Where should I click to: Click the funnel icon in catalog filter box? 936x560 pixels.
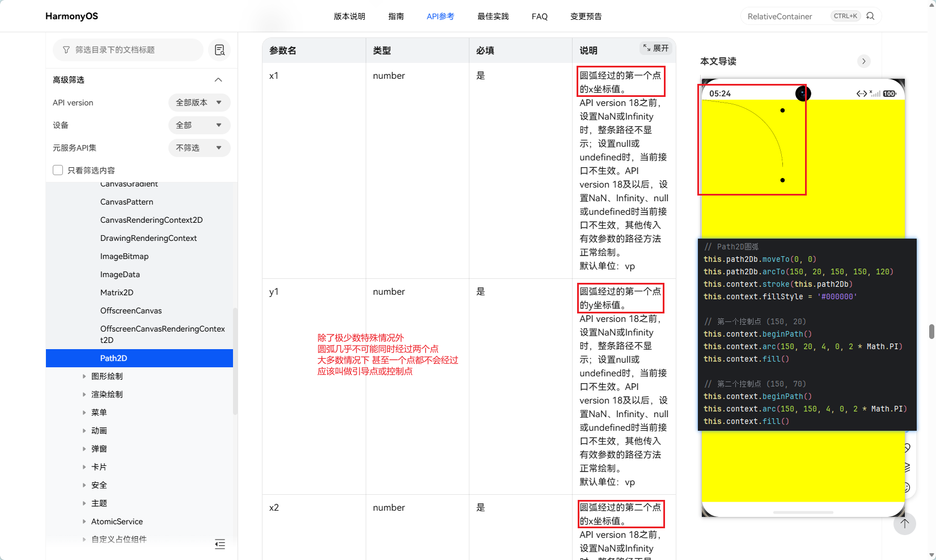(66, 50)
